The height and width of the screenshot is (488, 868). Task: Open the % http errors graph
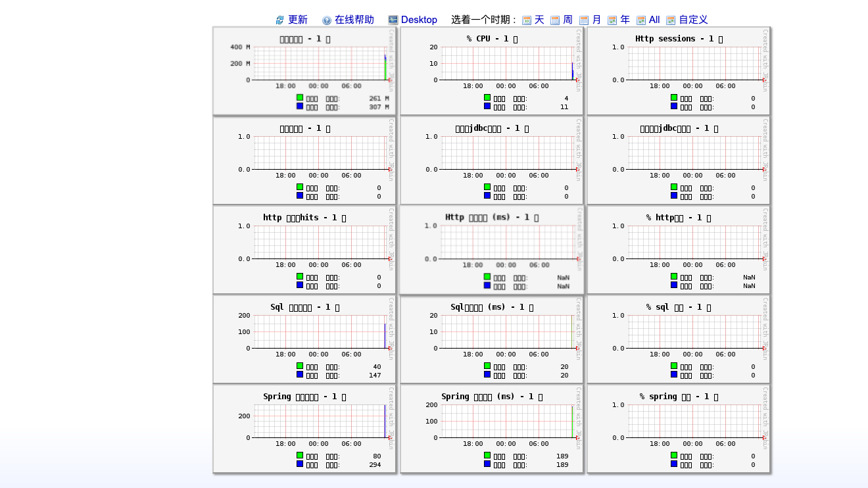pos(678,250)
